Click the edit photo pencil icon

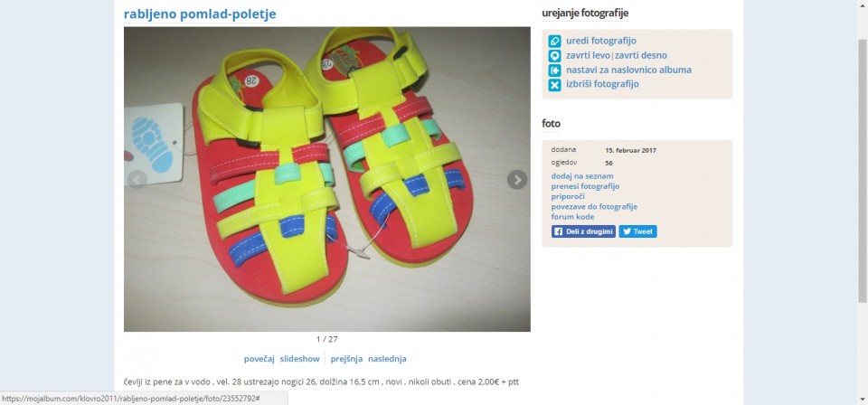[x=554, y=41]
